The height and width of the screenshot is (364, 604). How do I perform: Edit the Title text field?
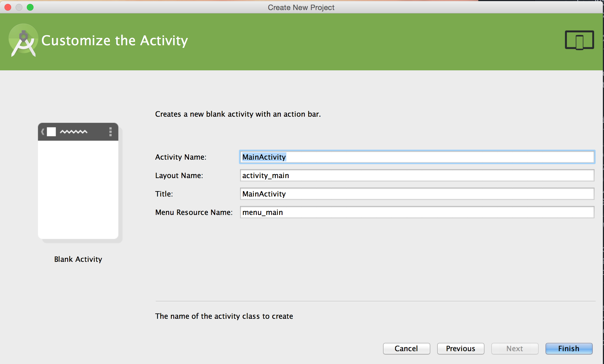[417, 194]
